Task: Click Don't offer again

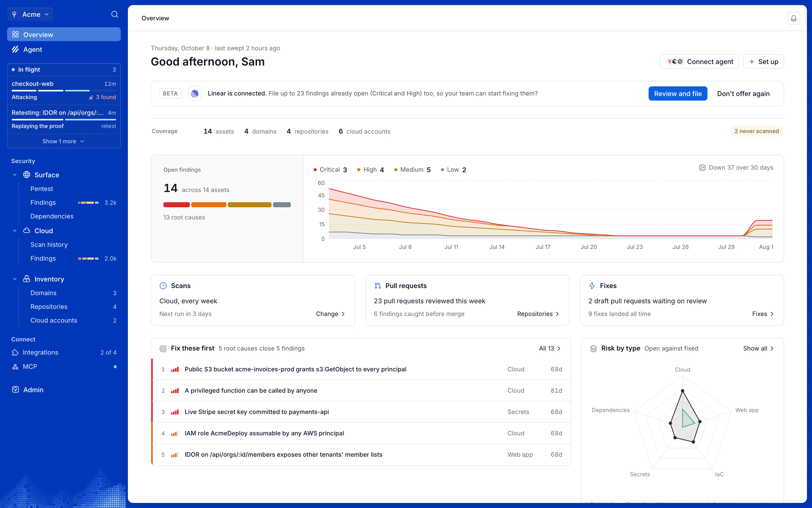Action: [743, 93]
